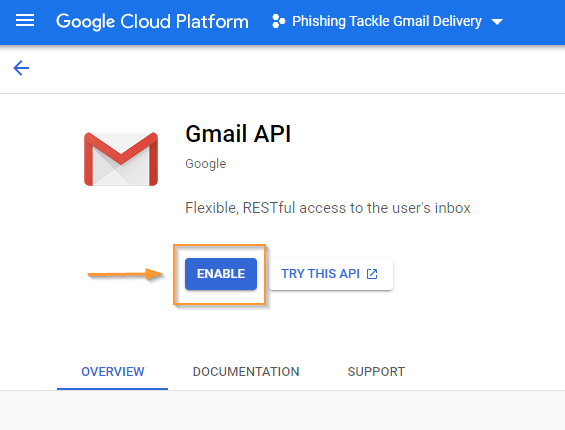Switch to the Documentation tab
The height and width of the screenshot is (430, 565).
tap(246, 372)
